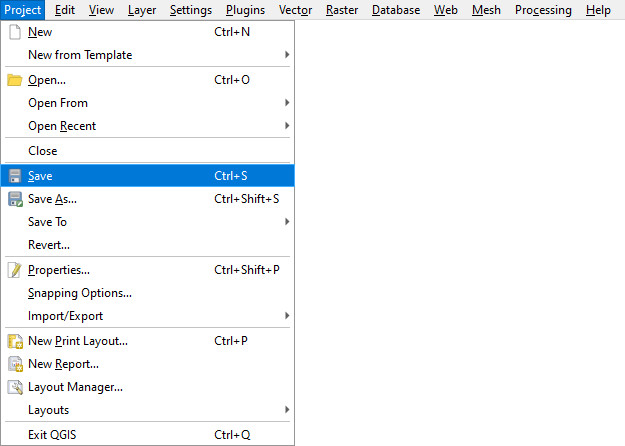The image size is (625, 446).
Task: Open the Vector menu
Action: point(295,10)
